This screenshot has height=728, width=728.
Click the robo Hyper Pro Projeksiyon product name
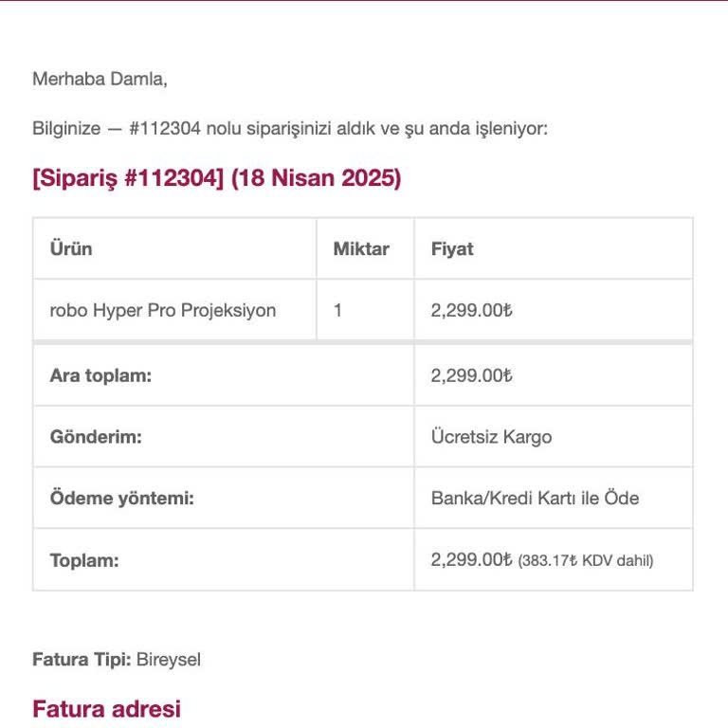coord(163,310)
